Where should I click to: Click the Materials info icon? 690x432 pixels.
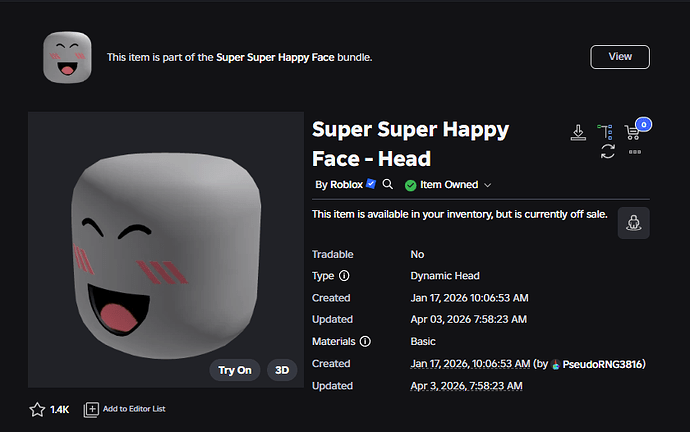(365, 341)
